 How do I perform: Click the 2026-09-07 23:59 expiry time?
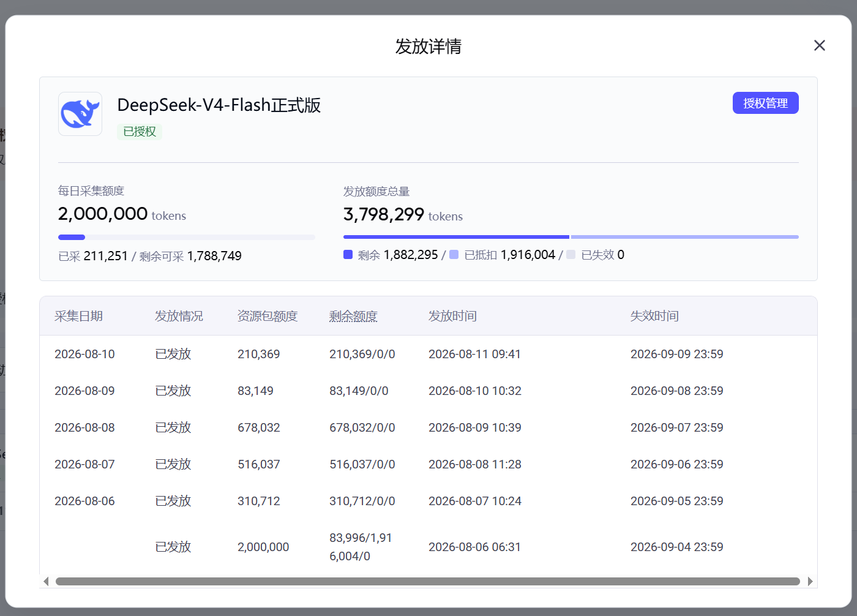[677, 427]
